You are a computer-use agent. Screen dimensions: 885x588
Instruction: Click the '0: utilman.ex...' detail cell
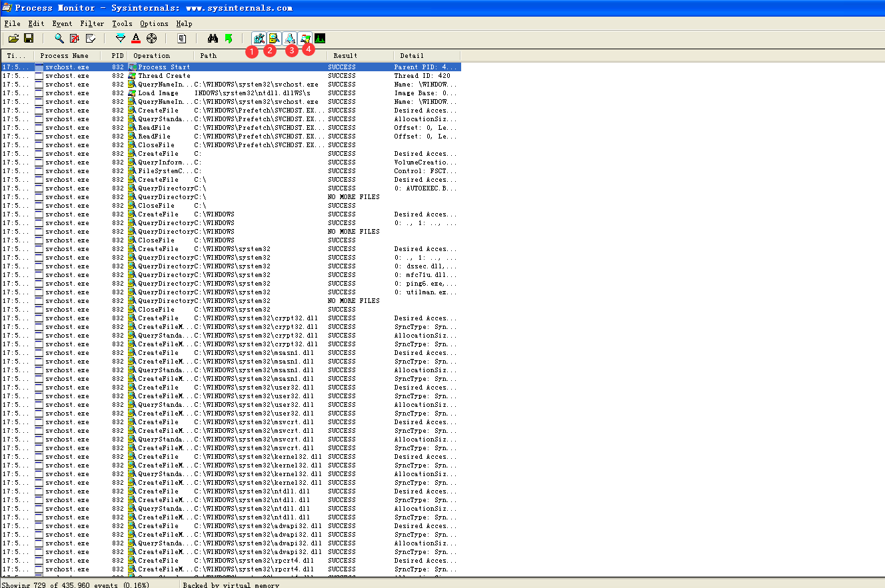pos(426,292)
